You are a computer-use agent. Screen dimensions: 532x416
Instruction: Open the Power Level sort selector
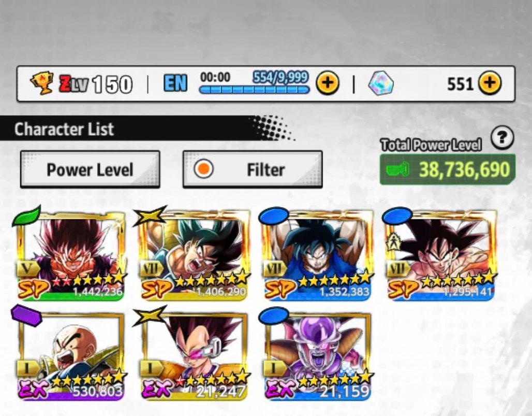tap(90, 169)
